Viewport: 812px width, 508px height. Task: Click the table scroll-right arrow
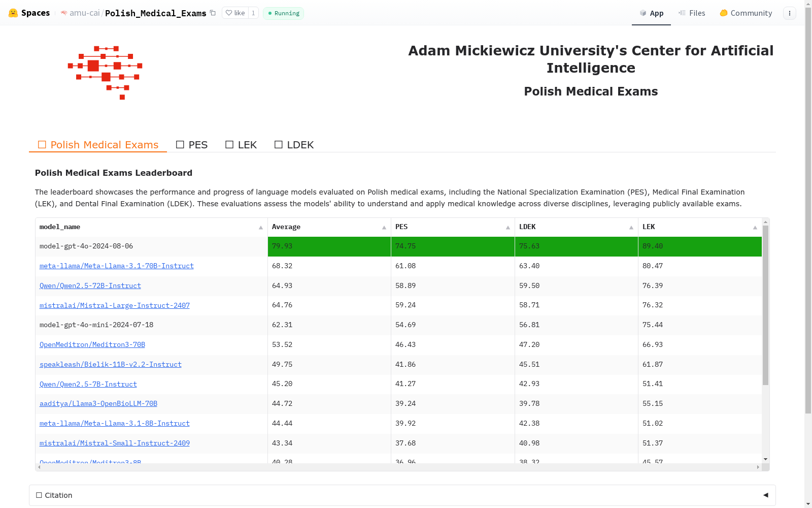(x=758, y=467)
